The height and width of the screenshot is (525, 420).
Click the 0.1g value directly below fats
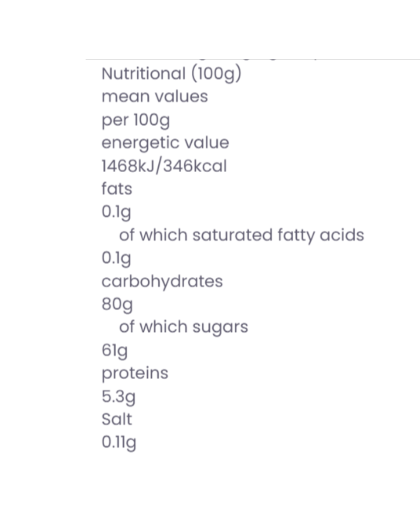tap(116, 212)
